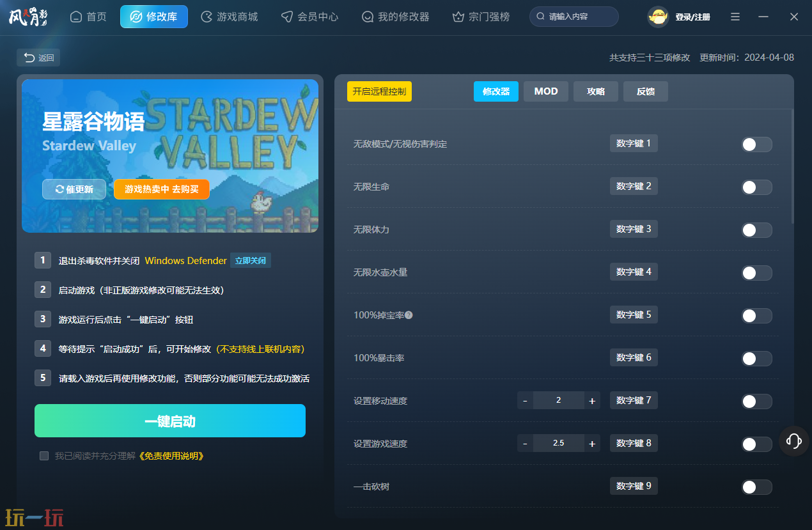The height and width of the screenshot is (530, 812).
Task: Open 我的修改器 tab
Action: pos(395,17)
